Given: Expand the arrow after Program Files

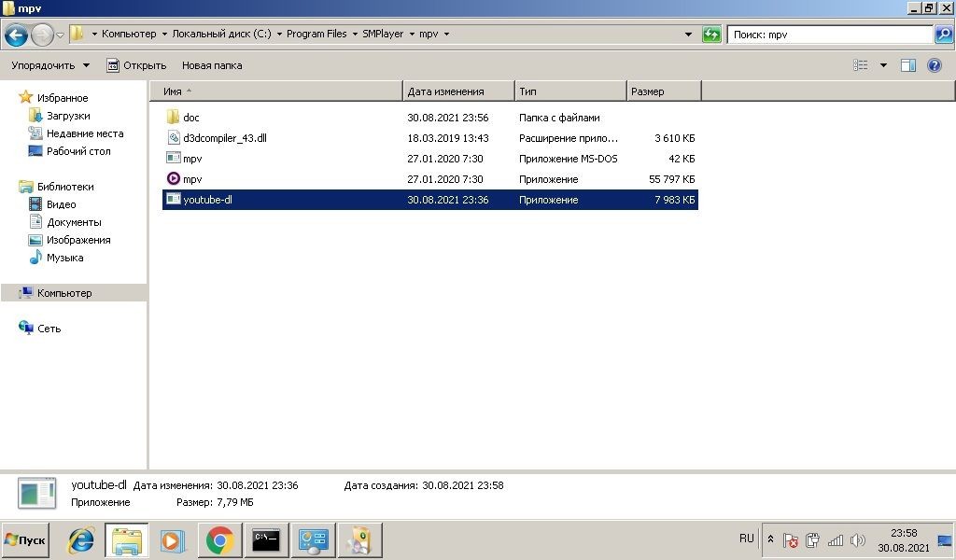Looking at the screenshot, I should [x=355, y=35].
